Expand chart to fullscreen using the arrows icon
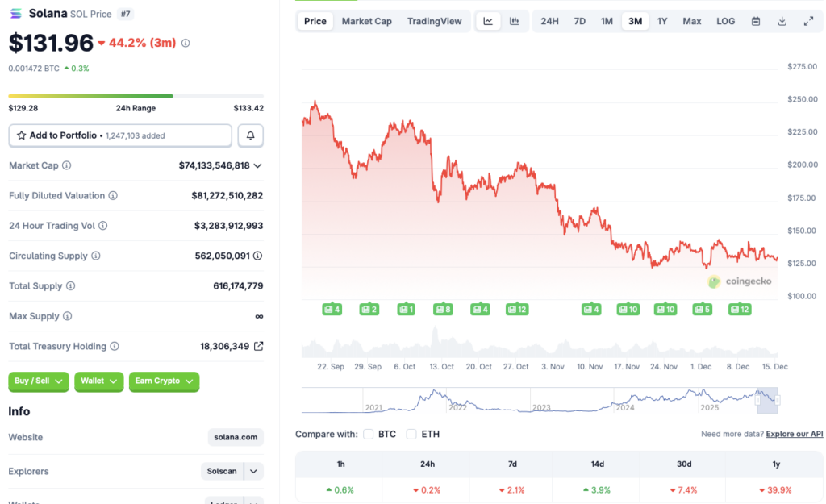Viewport: 826px width, 504px height. 808,21
